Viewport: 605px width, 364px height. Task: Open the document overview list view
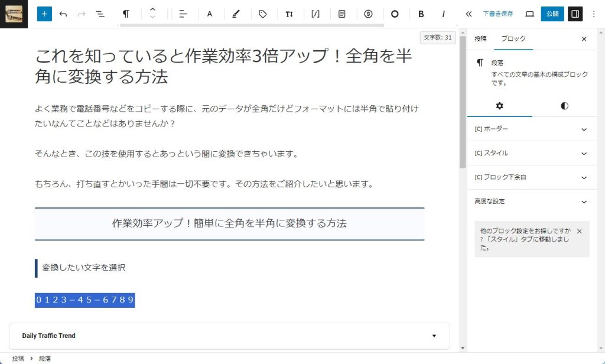tap(100, 14)
